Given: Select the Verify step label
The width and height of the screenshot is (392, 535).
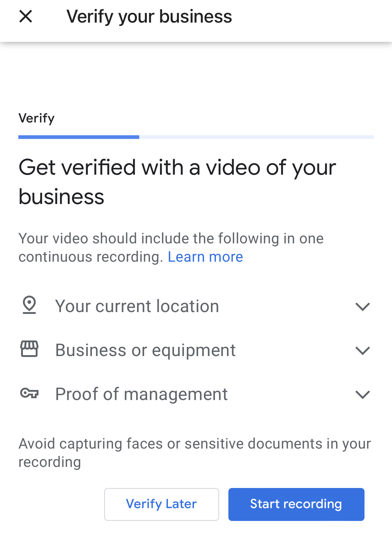Looking at the screenshot, I should [37, 118].
